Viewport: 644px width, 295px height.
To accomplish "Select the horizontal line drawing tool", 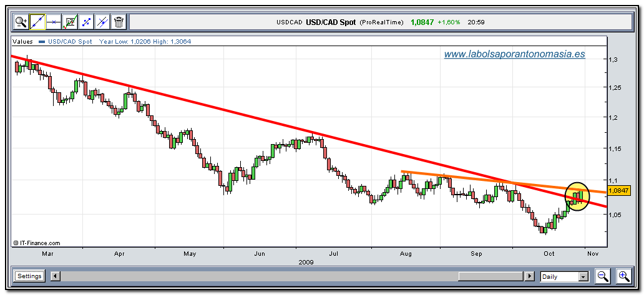I will tap(54, 22).
